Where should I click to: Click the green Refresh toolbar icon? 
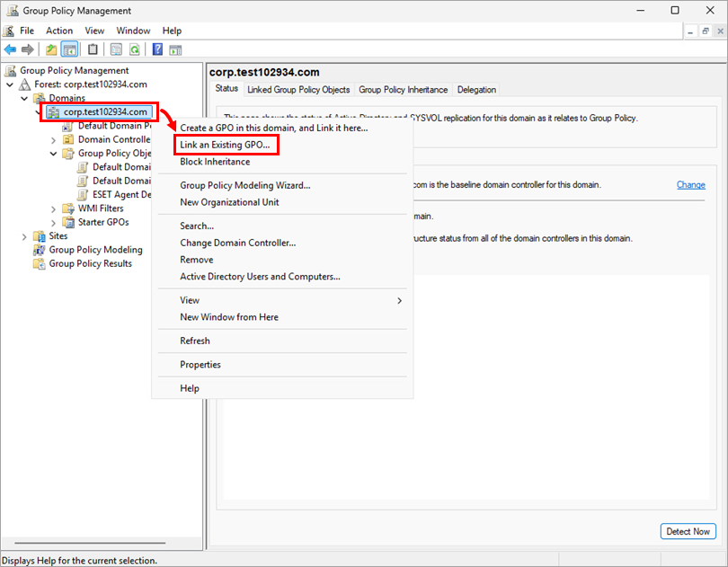point(134,49)
